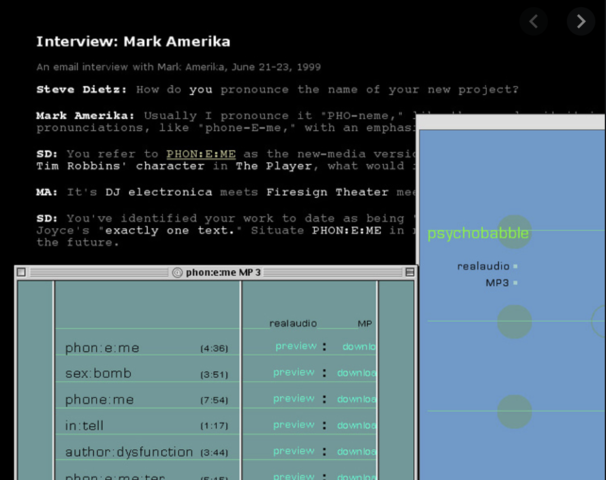Open the PHON:E:ME hyperlink in interview text
Image resolution: width=606 pixels, height=480 pixels.
point(201,154)
